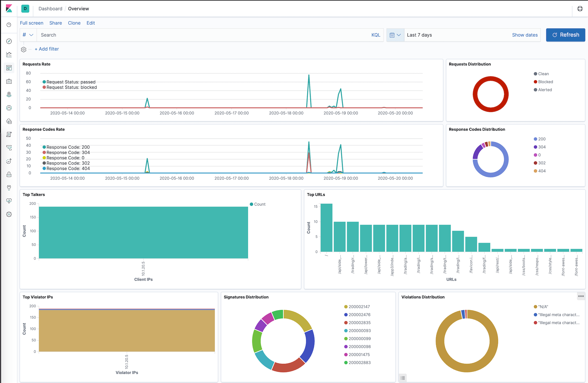The height and width of the screenshot is (383, 588).
Task: Toggle legend visibility on Violations Distribution panel
Action: pos(403,378)
